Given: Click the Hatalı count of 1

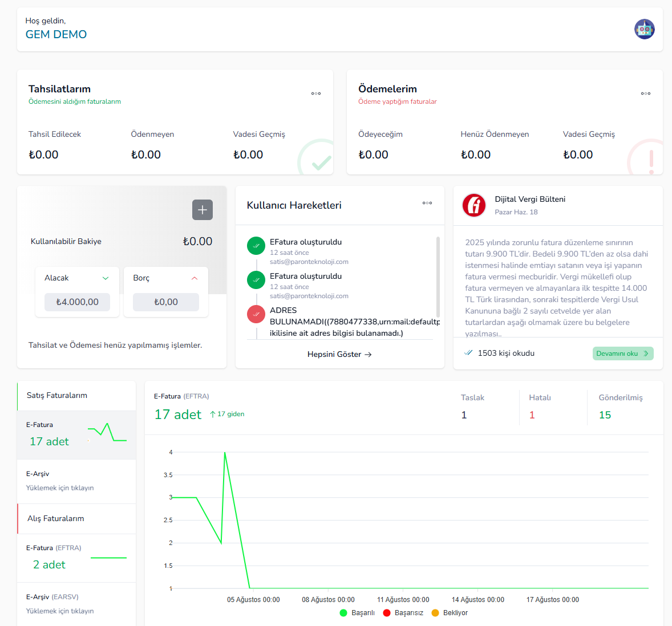Looking at the screenshot, I should pyautogui.click(x=532, y=415).
